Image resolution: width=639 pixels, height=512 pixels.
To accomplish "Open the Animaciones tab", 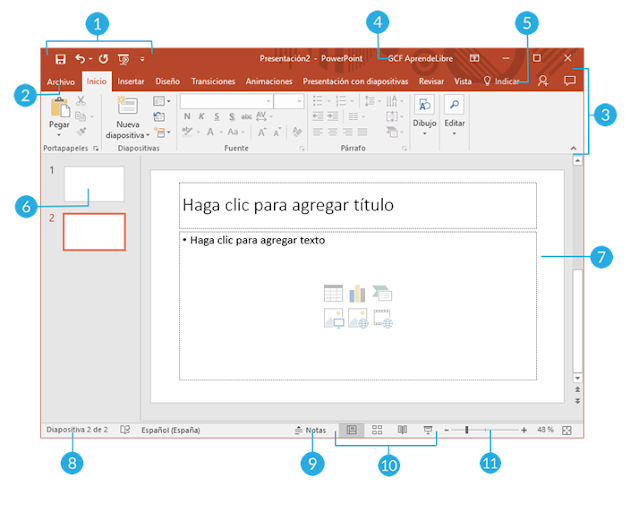I will [269, 81].
